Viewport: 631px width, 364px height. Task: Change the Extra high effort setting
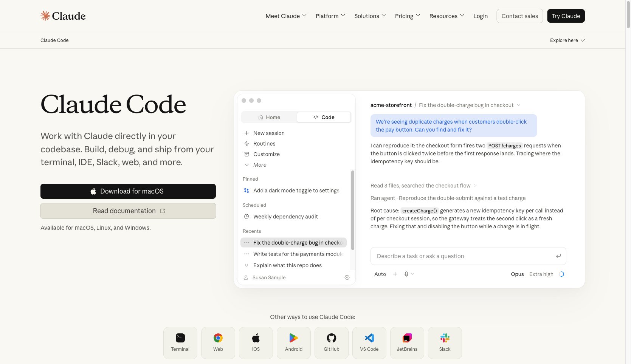[x=541, y=274]
